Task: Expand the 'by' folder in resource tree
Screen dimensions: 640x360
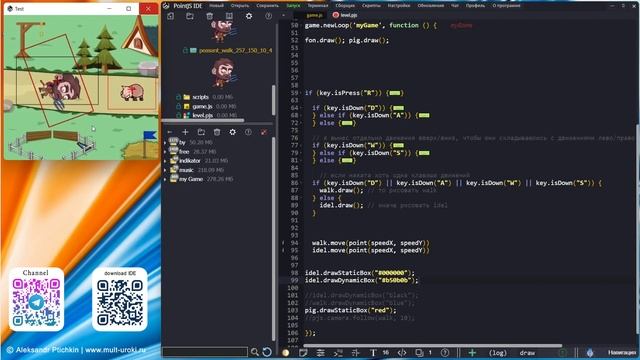Action: pyautogui.click(x=165, y=142)
